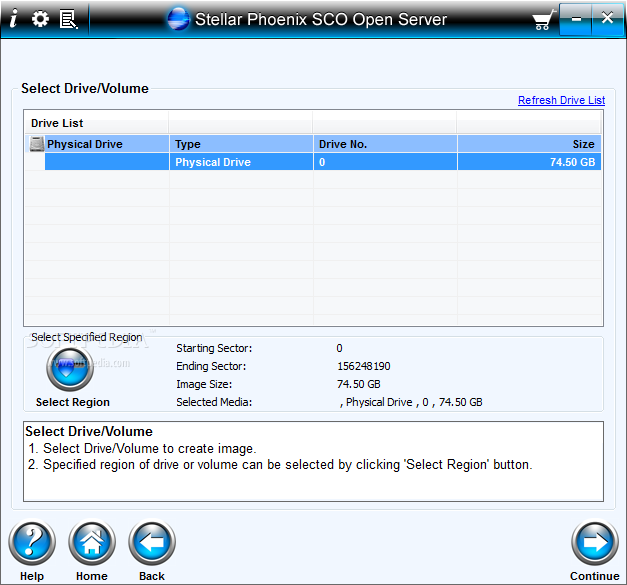The height and width of the screenshot is (585, 627).
Task: Click the Drive List heading
Action: [x=57, y=123]
